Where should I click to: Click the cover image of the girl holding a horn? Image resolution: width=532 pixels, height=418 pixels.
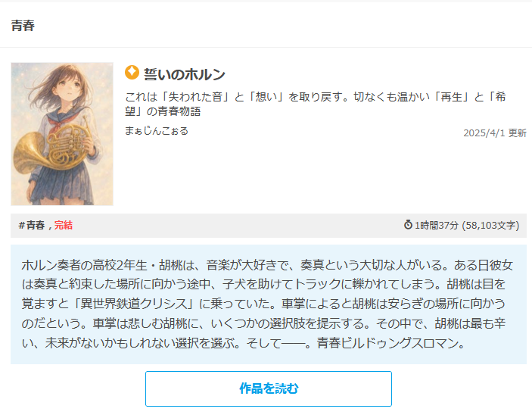pyautogui.click(x=62, y=134)
